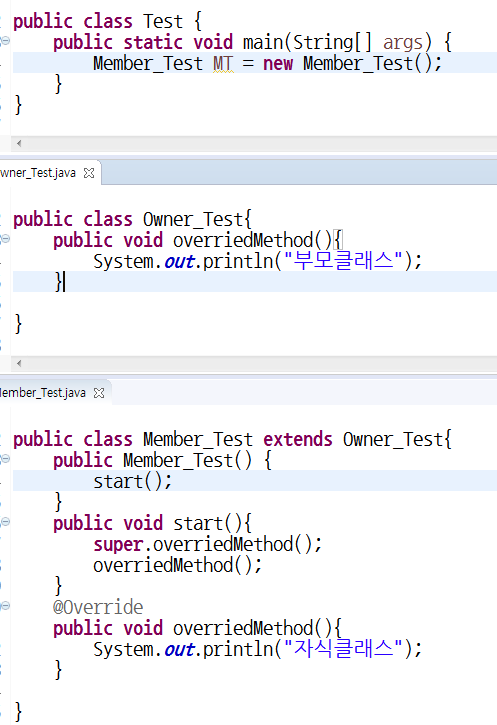Click Owner_Test after the extends keyword
This screenshot has height=725, width=497.
click(393, 439)
